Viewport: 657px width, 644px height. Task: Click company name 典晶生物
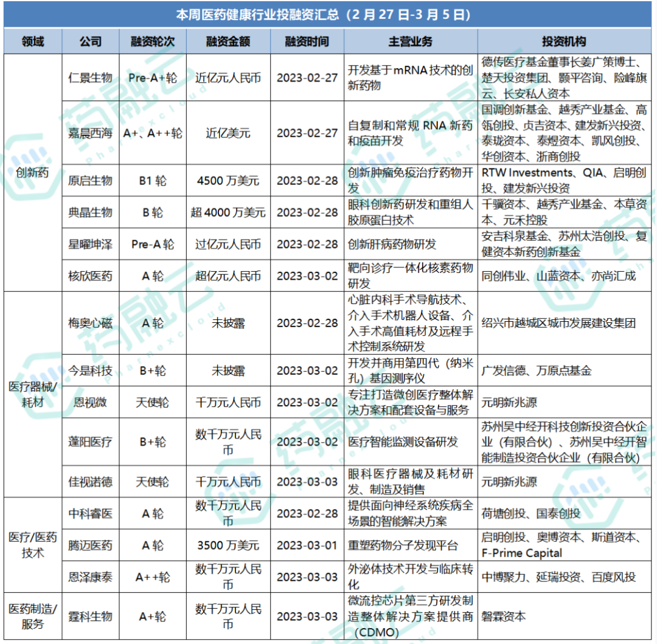coord(91,212)
